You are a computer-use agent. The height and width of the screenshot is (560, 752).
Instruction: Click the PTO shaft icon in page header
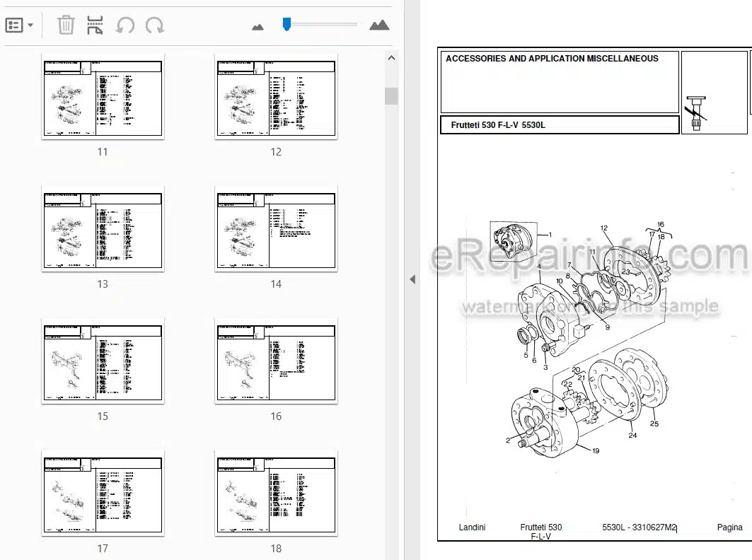click(696, 113)
